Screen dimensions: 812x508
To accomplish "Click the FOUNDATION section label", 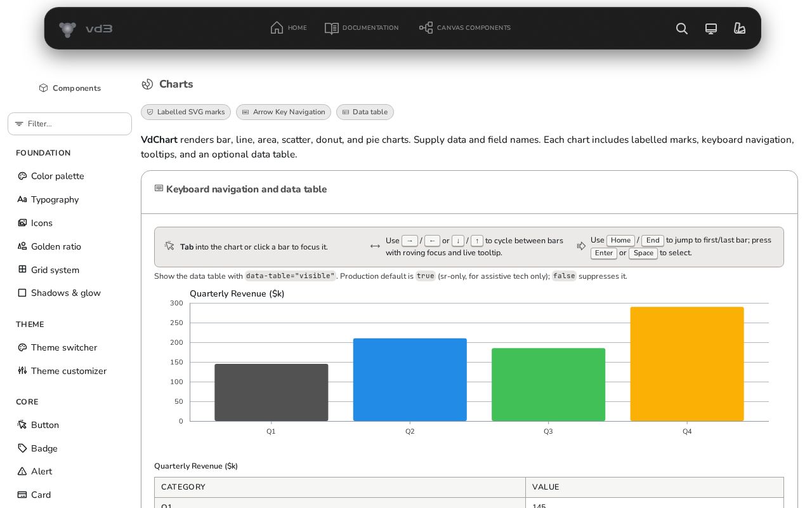I will 43,153.
